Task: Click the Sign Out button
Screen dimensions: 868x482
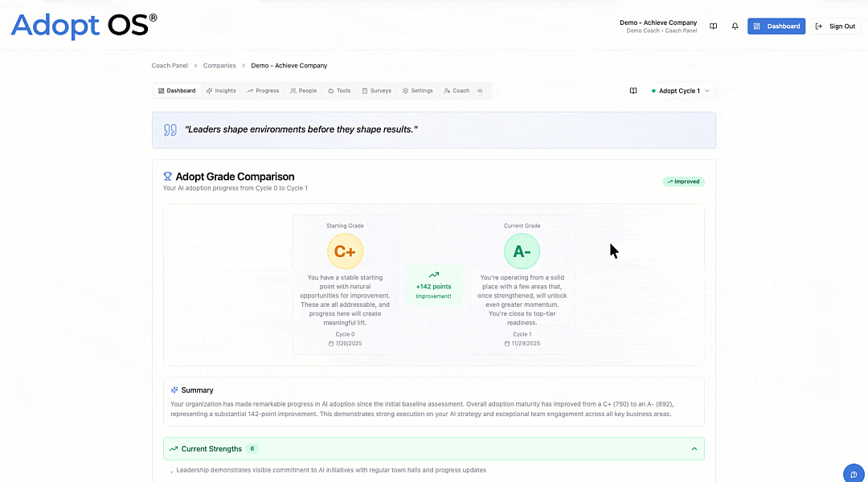Action: (x=836, y=27)
